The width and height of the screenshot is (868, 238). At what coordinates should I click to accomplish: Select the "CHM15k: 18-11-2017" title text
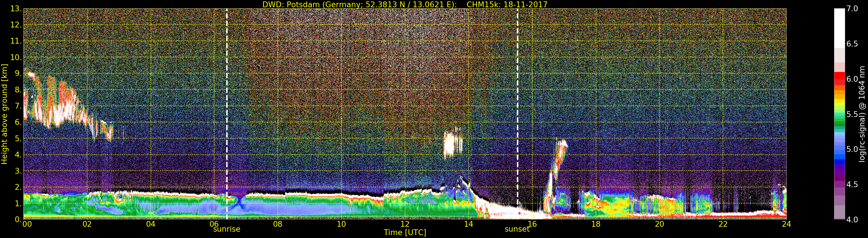[507, 4]
